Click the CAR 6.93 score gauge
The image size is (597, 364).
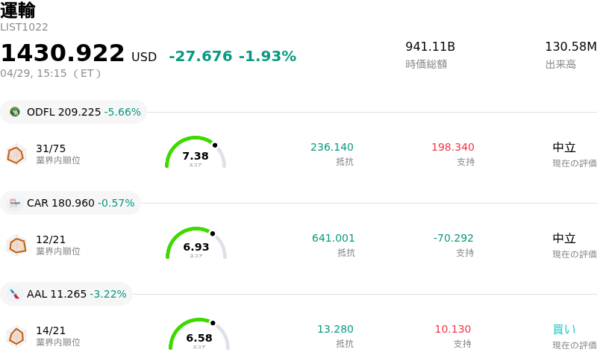point(196,244)
